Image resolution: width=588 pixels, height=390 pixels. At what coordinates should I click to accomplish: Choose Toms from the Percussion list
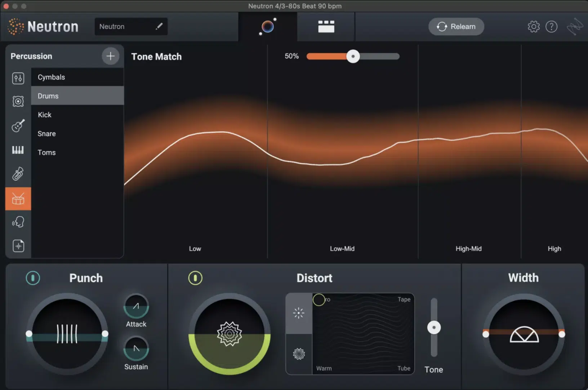coord(77,152)
